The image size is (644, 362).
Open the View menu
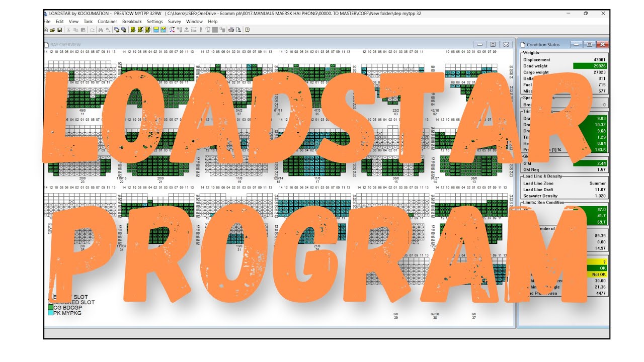click(73, 22)
